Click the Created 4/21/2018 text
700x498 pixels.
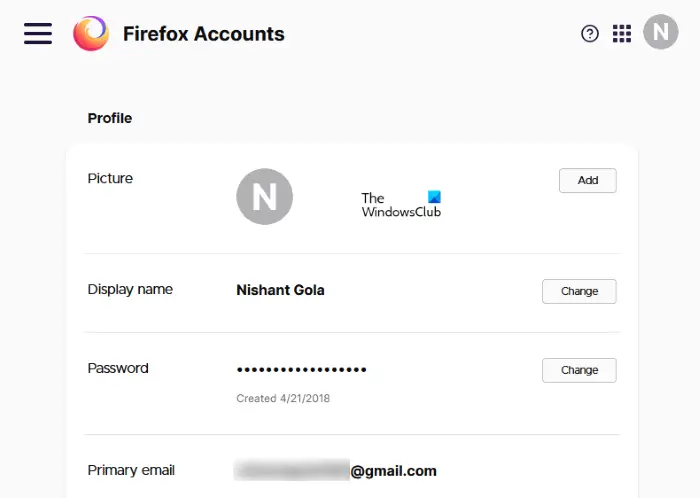click(283, 398)
